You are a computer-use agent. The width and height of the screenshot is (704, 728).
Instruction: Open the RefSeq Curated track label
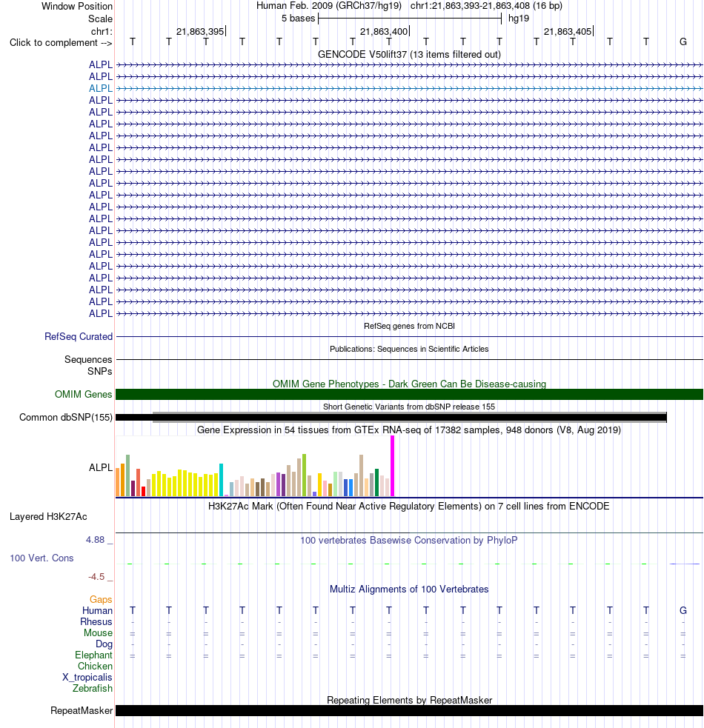pyautogui.click(x=79, y=337)
